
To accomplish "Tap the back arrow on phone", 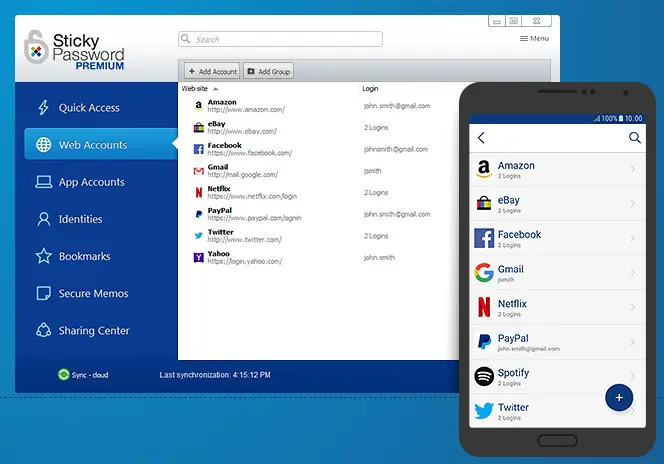I will [x=481, y=138].
